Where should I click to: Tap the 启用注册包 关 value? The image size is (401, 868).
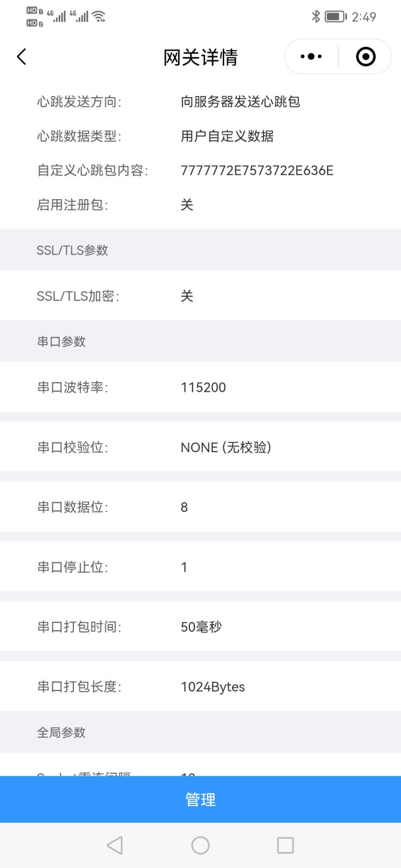(187, 205)
